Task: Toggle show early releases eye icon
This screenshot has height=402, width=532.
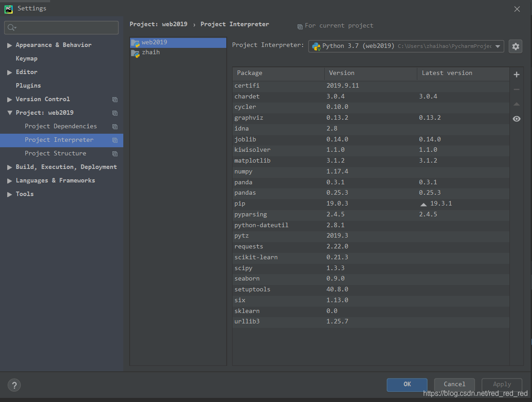Action: pyautogui.click(x=516, y=119)
